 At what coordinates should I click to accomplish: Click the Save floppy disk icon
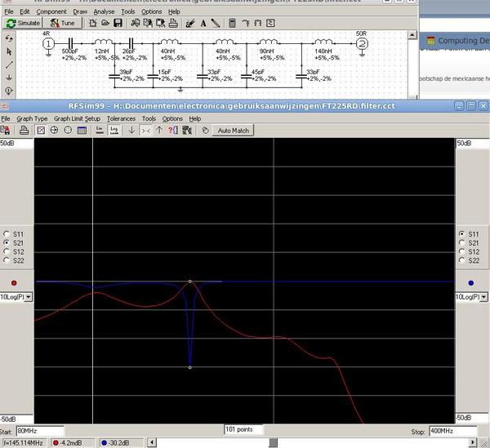(119, 24)
